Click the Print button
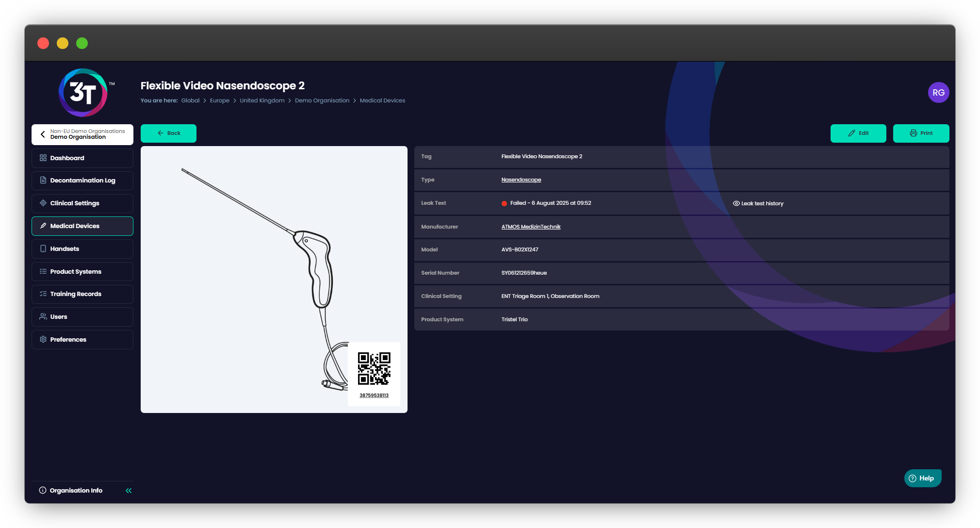Screen dimensions: 980x528 [921, 133]
